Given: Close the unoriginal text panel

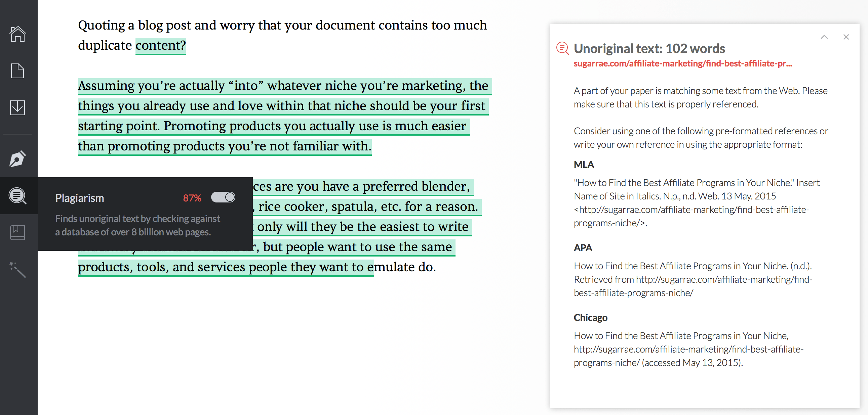Looking at the screenshot, I should tap(846, 37).
